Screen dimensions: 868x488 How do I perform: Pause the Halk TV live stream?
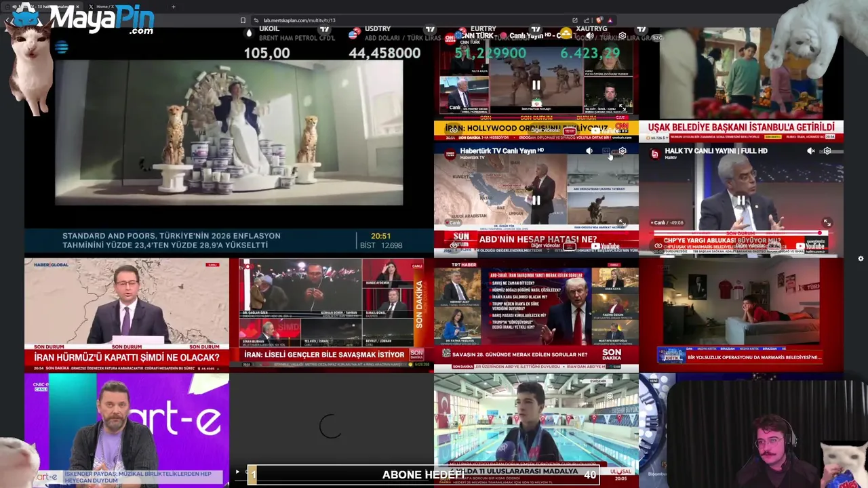741,201
